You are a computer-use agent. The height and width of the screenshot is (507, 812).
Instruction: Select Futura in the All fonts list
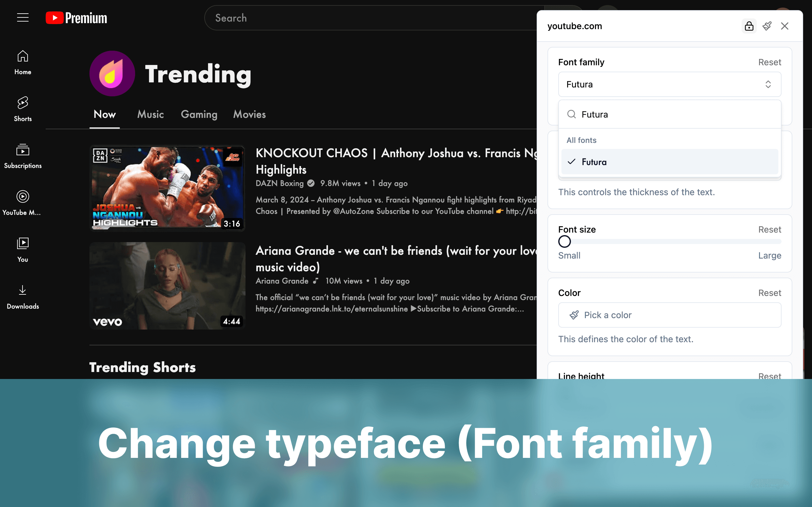[x=670, y=162]
